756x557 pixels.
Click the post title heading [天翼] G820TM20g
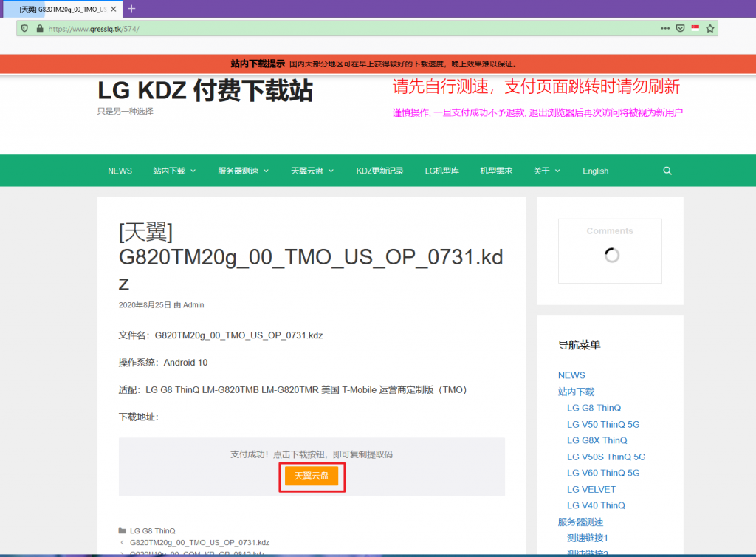(311, 257)
